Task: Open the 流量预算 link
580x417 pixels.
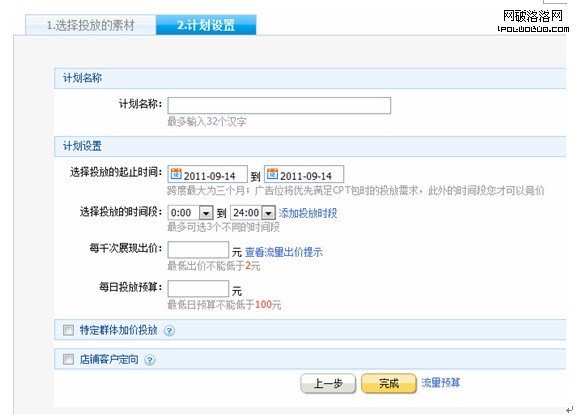Action: click(x=441, y=383)
